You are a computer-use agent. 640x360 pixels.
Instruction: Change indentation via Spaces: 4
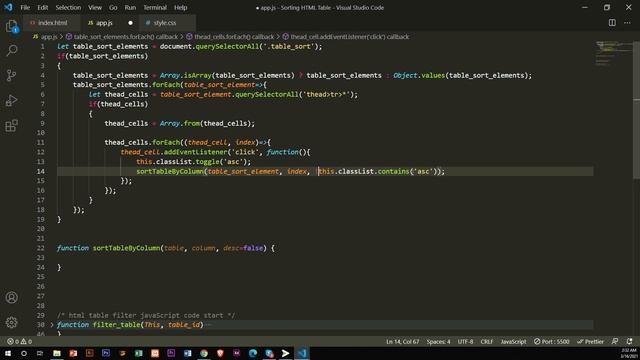(x=438, y=342)
